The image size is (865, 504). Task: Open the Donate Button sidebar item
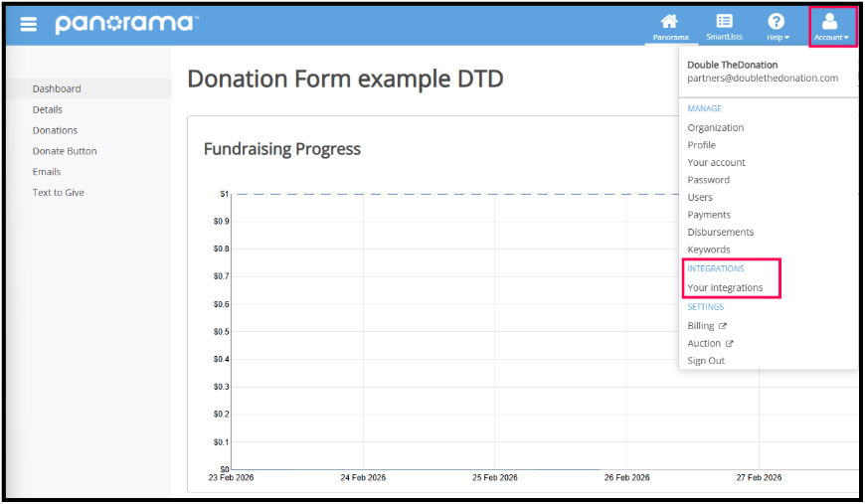coord(65,151)
